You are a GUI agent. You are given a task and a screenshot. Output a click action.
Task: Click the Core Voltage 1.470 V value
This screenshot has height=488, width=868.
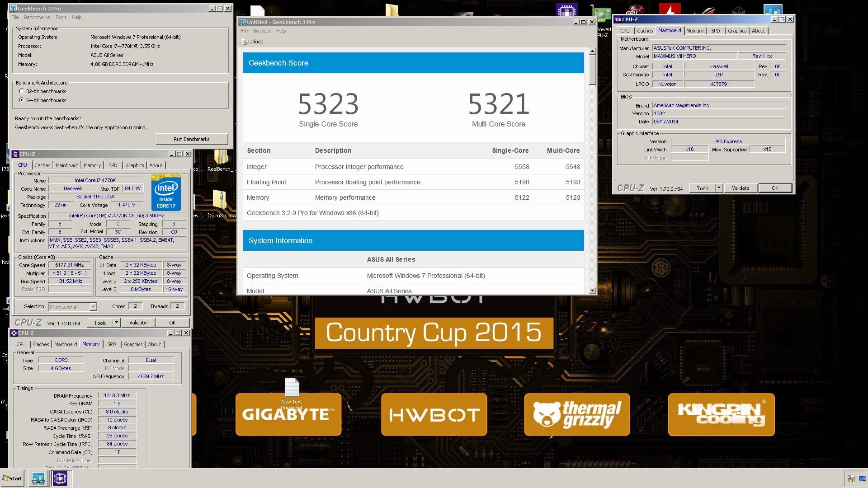coord(127,205)
